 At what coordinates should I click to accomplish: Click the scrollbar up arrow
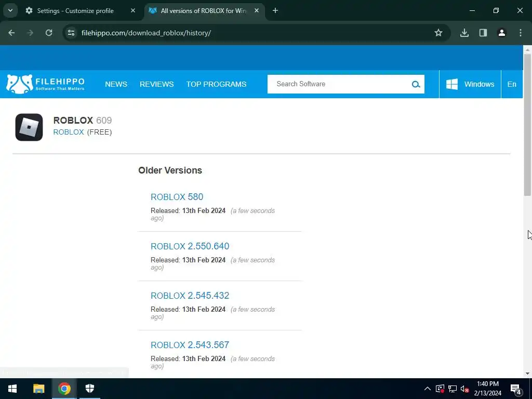click(x=527, y=49)
